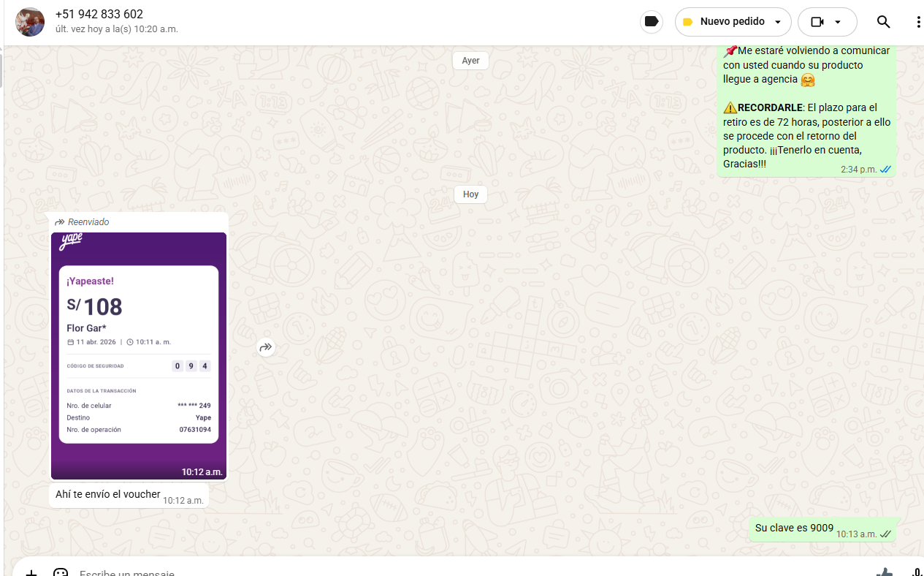Expand the video call options arrow

pyautogui.click(x=838, y=22)
